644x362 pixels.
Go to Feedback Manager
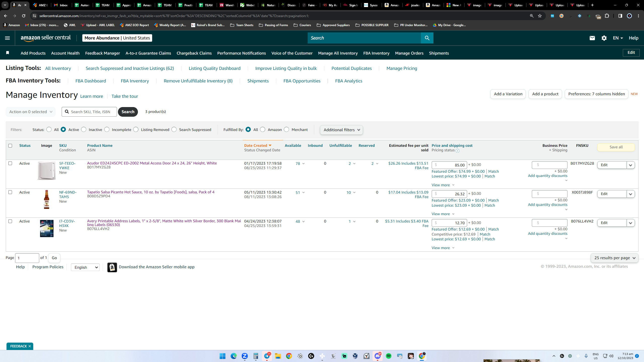pyautogui.click(x=103, y=53)
